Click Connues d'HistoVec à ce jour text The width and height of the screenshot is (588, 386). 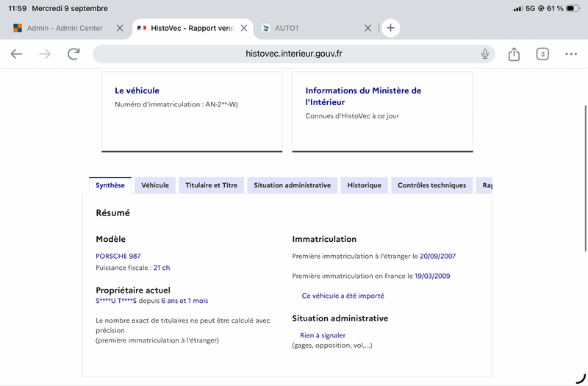pos(352,116)
